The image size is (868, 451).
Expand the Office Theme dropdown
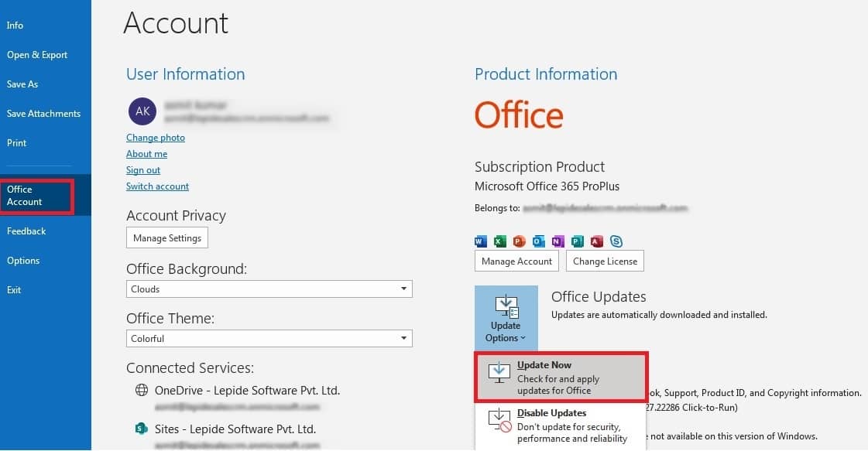(269, 339)
